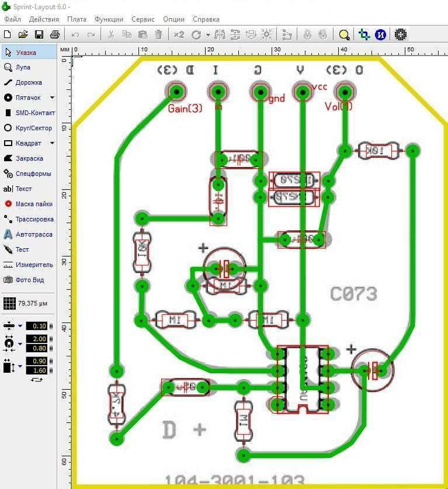
Task: Click the magnifier icon in top toolbar
Action: [x=344, y=34]
